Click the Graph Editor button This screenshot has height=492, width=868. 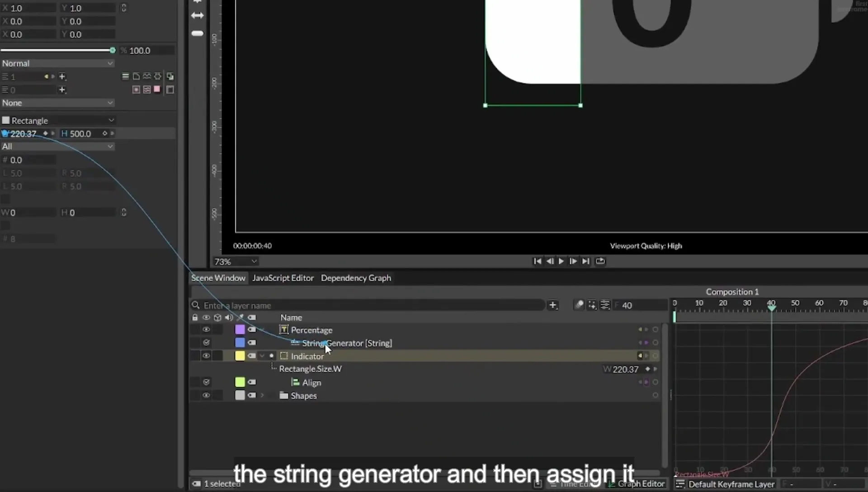pos(637,484)
